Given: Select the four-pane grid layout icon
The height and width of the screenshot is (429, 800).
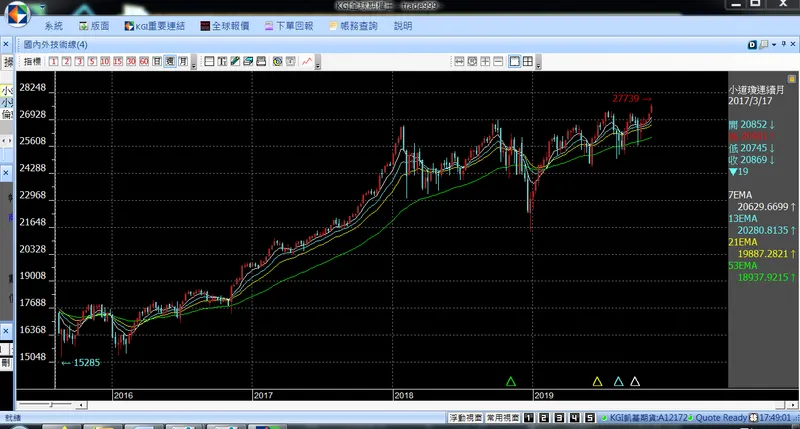Looking at the screenshot, I should pyautogui.click(x=528, y=62).
